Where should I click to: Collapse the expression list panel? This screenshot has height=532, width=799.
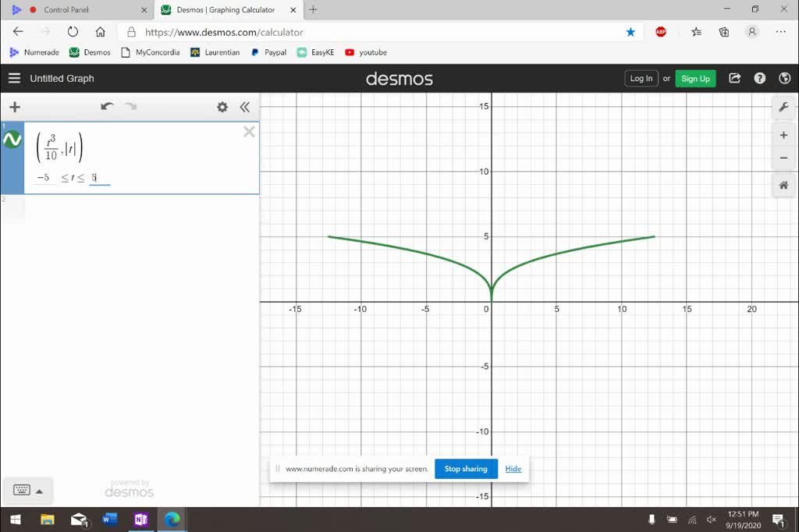click(x=245, y=107)
